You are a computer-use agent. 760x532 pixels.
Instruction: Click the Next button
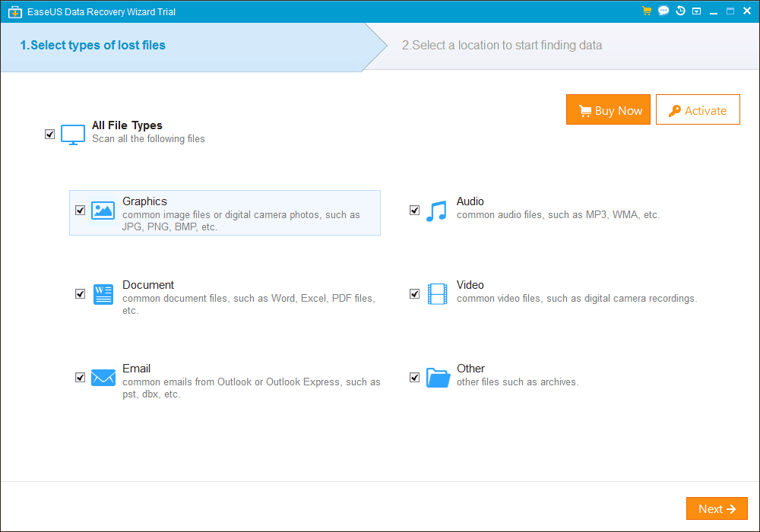717,508
